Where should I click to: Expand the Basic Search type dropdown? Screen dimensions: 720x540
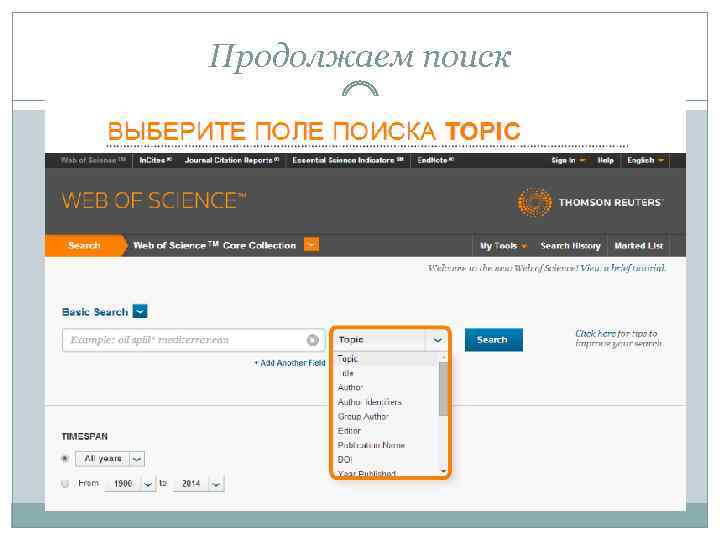(x=140, y=311)
